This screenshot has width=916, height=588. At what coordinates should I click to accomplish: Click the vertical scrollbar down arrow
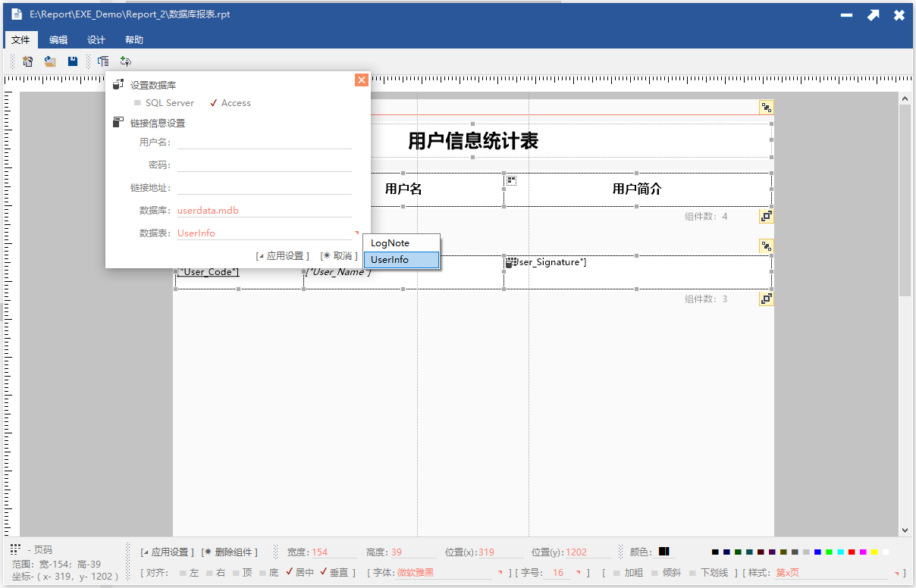click(x=905, y=530)
